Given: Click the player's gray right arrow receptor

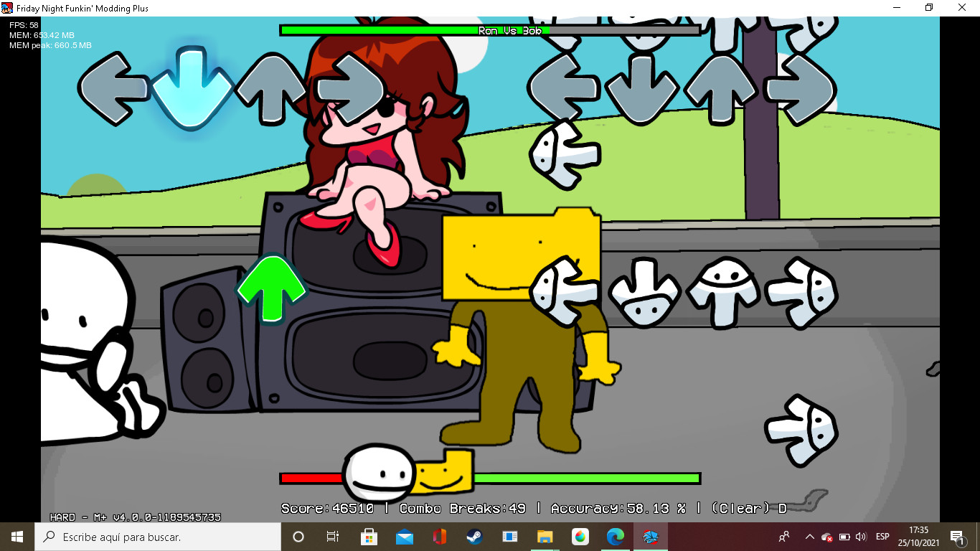Looking at the screenshot, I should pyautogui.click(x=800, y=89).
